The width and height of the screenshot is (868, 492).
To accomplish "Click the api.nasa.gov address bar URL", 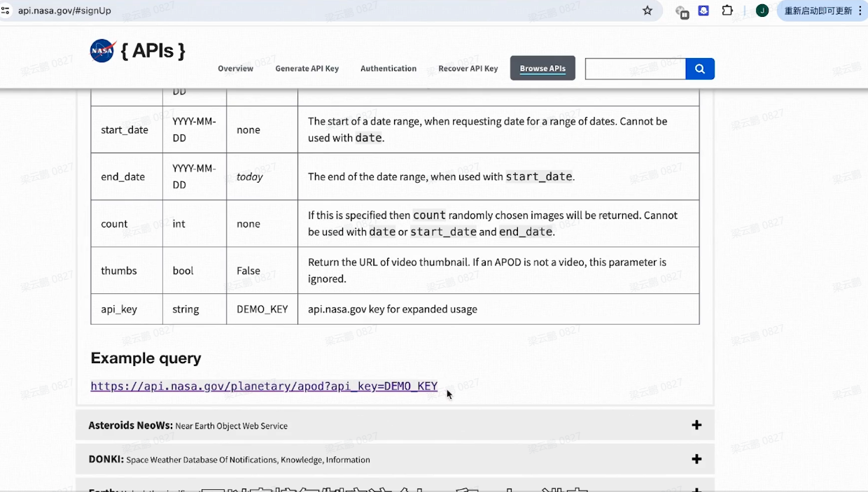I will click(64, 10).
